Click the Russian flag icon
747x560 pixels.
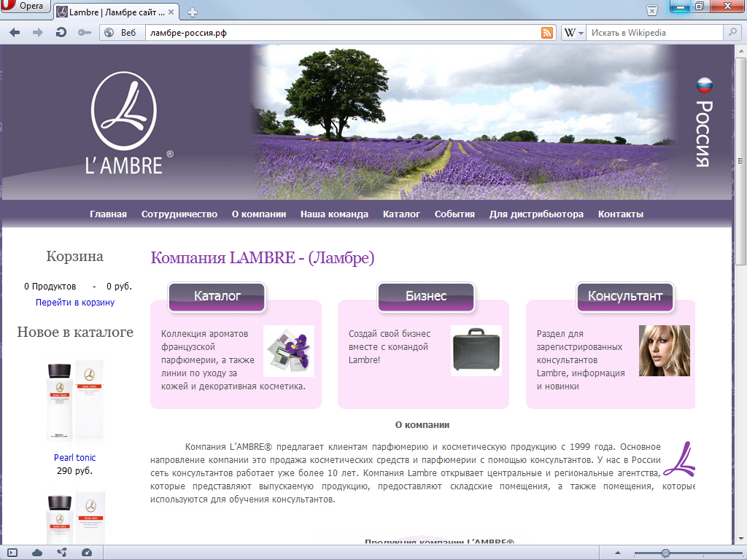(x=704, y=85)
